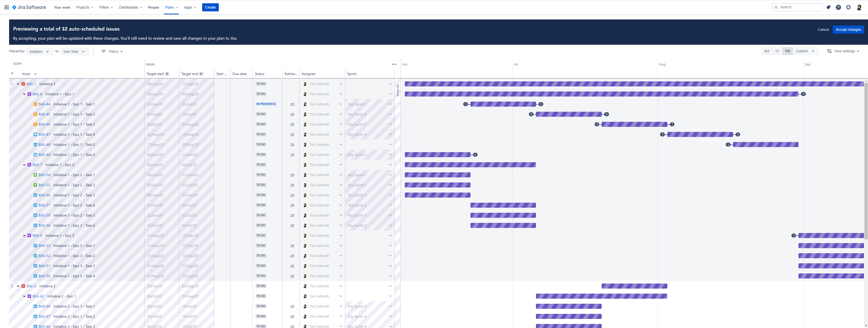Open the Projects menu
Image resolution: width=868 pixels, height=328 pixels.
[x=85, y=7]
